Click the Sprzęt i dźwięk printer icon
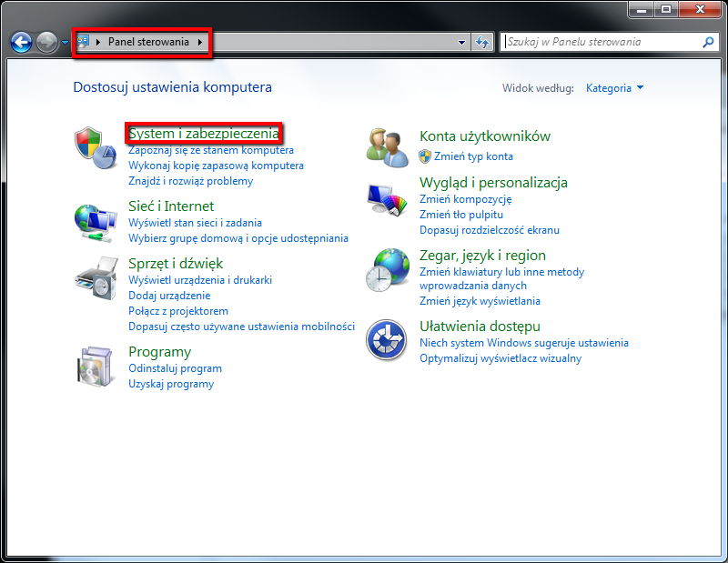Viewport: 728px width, 563px height. (96, 278)
